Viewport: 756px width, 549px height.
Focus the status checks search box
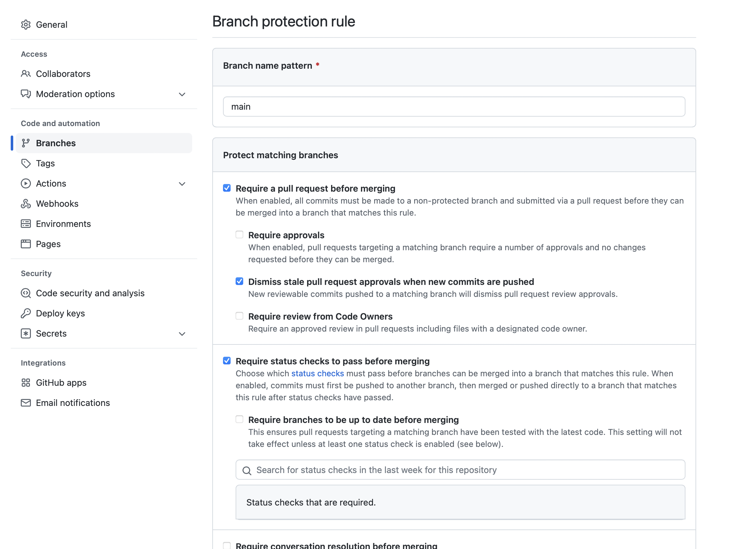click(x=460, y=470)
